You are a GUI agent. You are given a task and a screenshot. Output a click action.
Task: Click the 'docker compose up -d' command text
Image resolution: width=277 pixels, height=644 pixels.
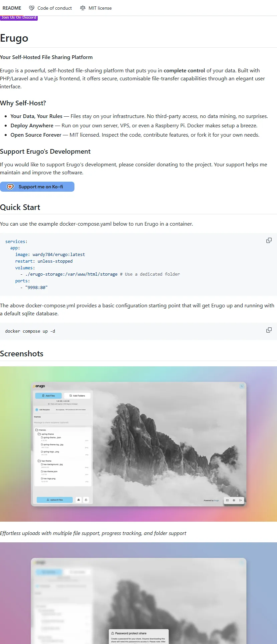point(30,331)
